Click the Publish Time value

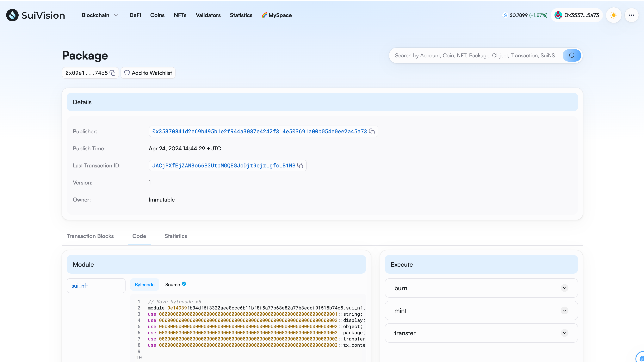[185, 148]
